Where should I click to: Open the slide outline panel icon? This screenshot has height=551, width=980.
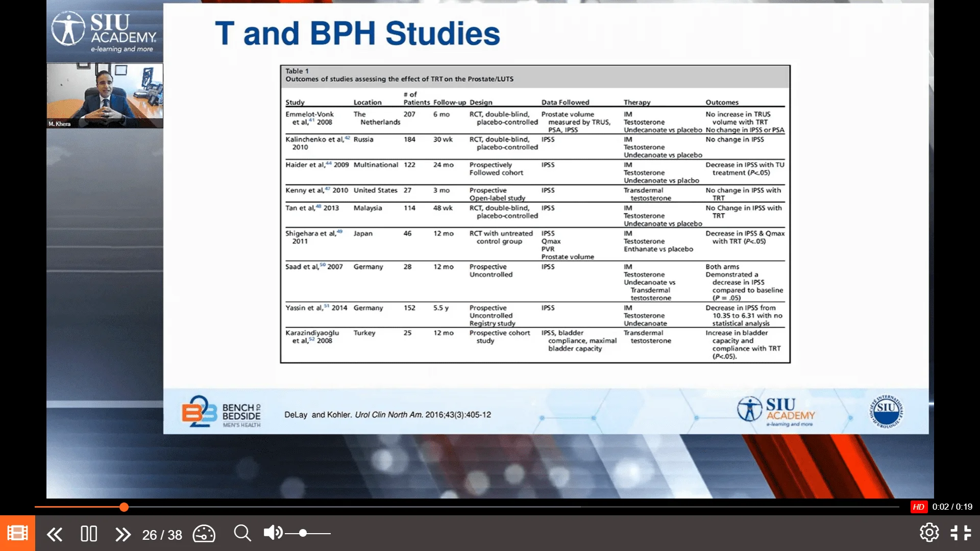(17, 533)
